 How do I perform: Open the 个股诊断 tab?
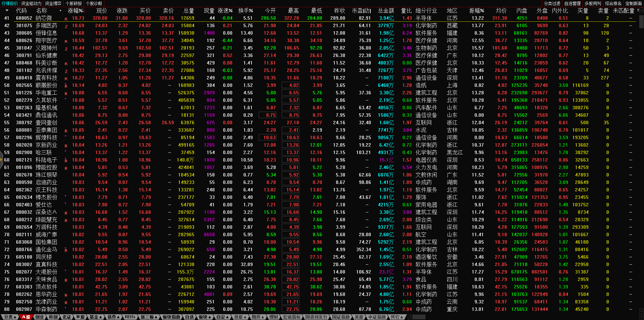point(94,3)
